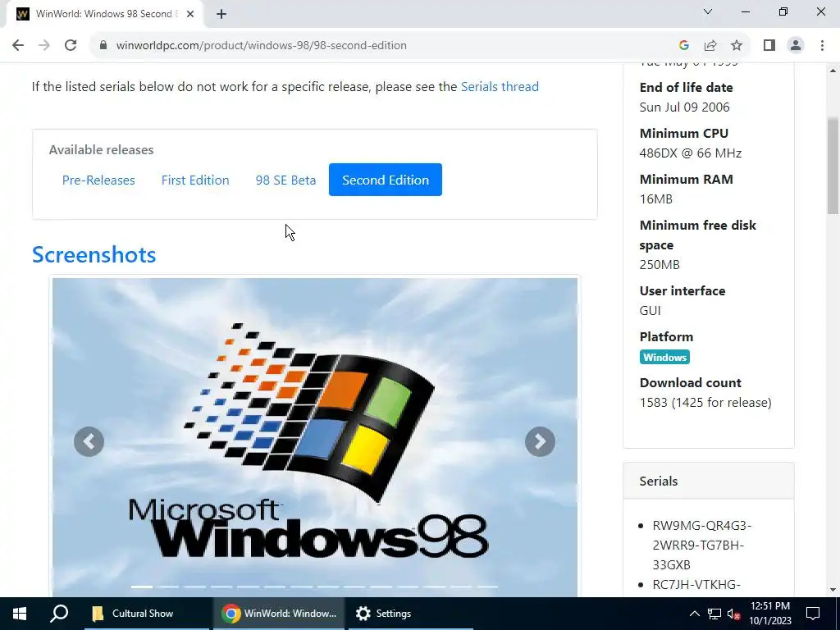Open a new browser tab
Screen dimensions: 840x630
click(x=221, y=14)
